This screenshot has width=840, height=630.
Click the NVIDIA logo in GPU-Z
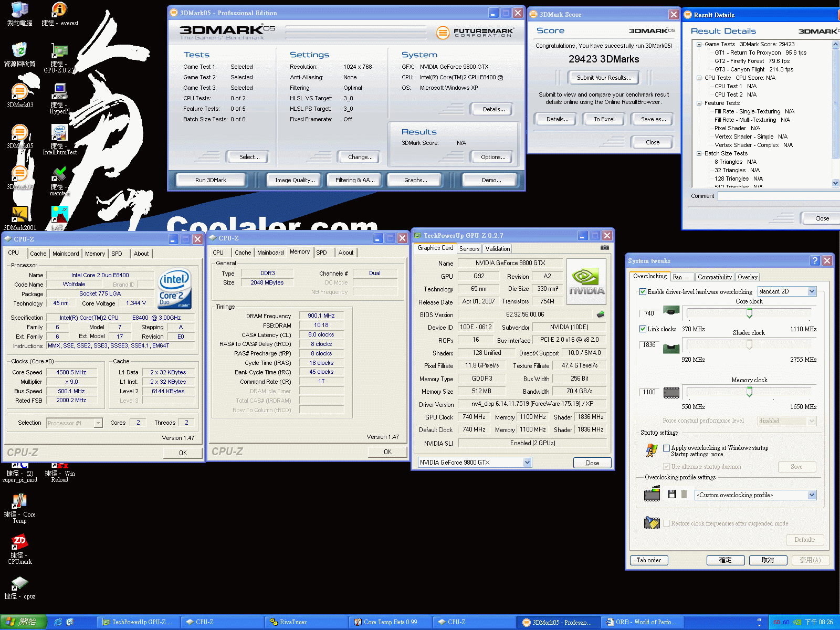[x=586, y=281]
